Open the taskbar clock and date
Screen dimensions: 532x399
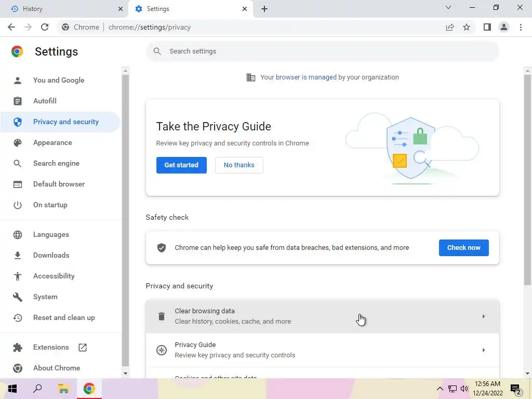(x=487, y=389)
